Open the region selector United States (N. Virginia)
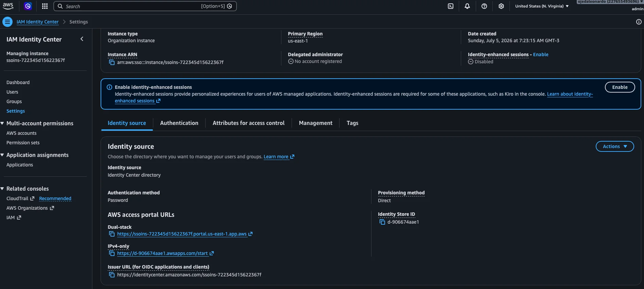The width and height of the screenshot is (644, 289). pos(542,6)
